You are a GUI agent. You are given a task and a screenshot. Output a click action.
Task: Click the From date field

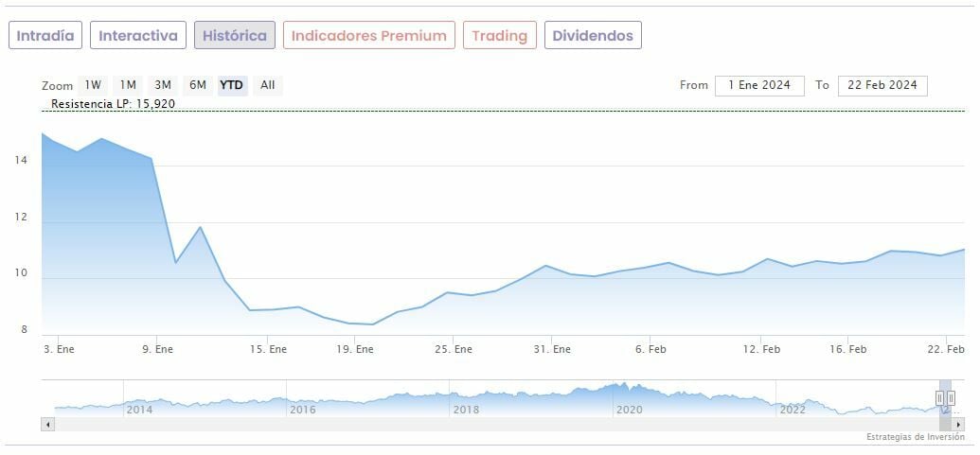[759, 85]
